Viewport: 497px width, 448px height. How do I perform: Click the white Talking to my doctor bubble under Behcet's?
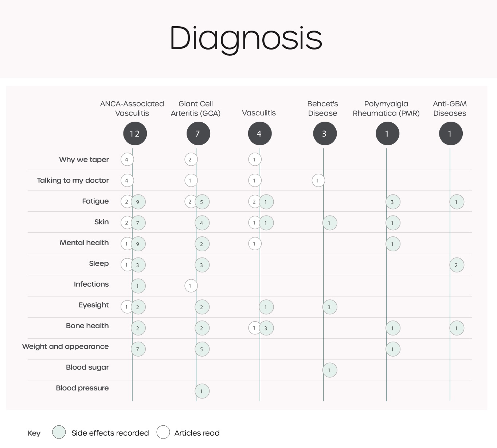tap(318, 180)
